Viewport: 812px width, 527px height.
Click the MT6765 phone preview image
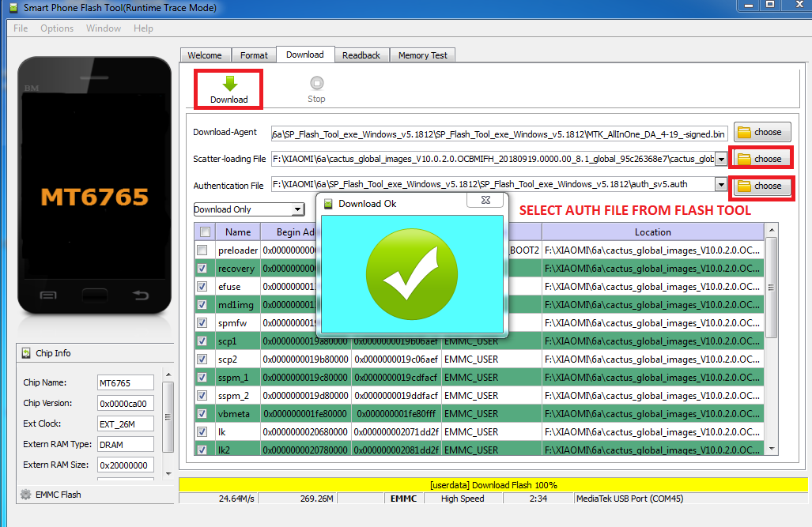click(x=95, y=186)
